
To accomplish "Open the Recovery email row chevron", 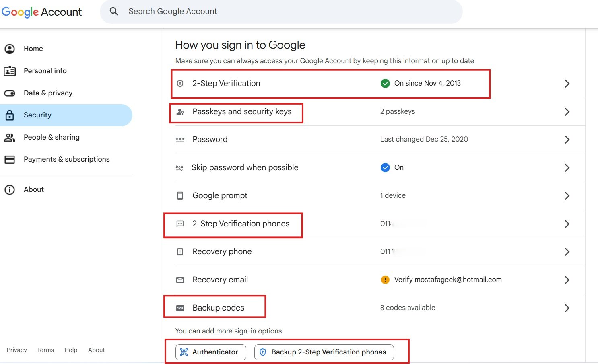I will pyautogui.click(x=567, y=280).
